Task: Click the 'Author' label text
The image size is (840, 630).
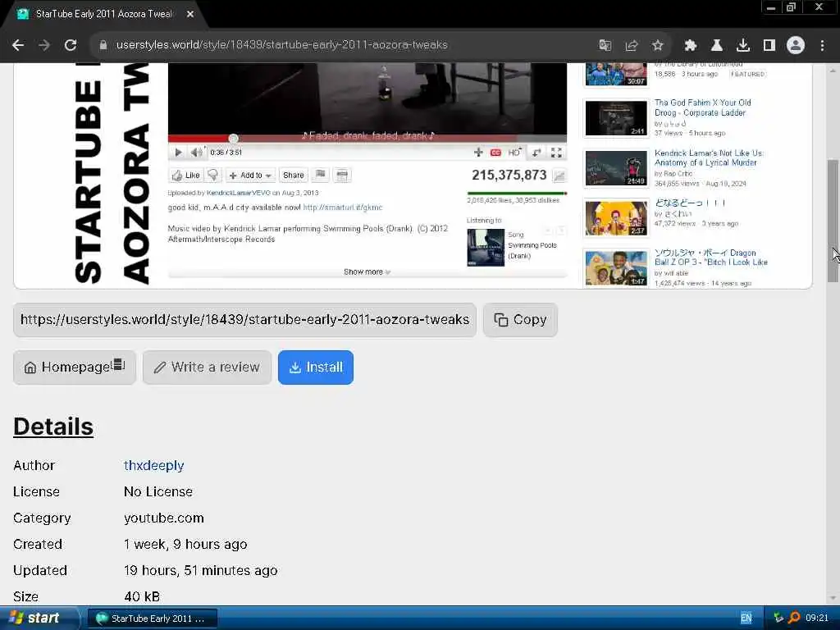Action: (34, 466)
